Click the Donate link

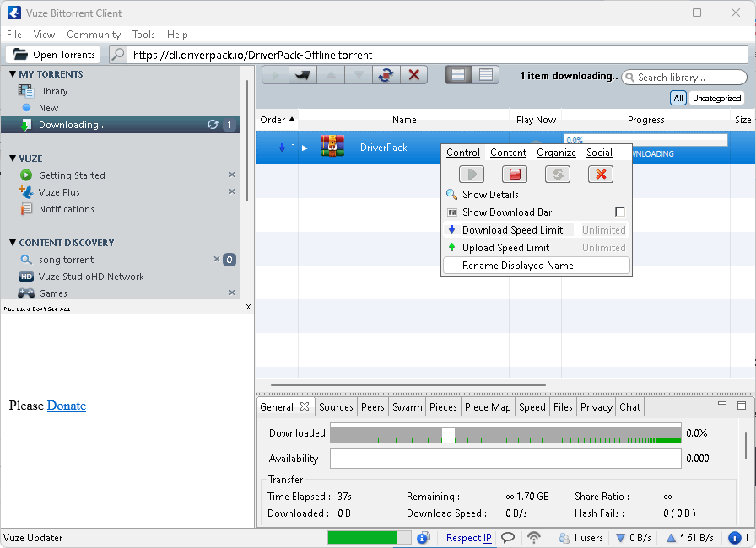66,406
